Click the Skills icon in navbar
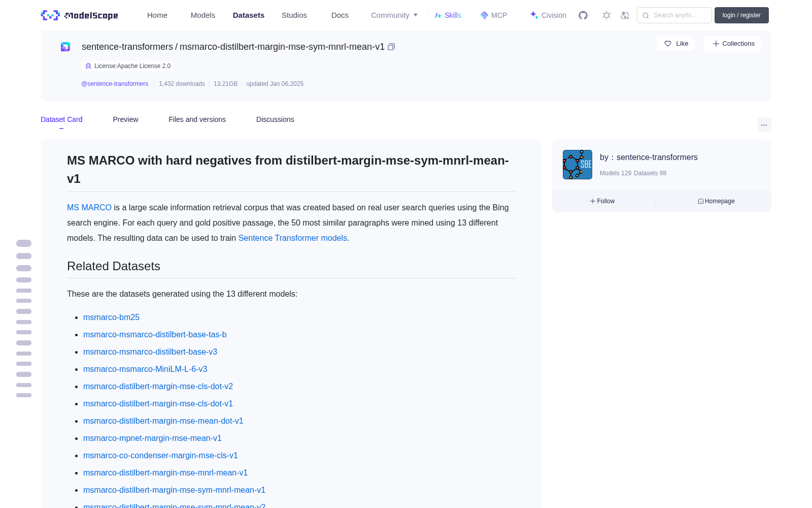The height and width of the screenshot is (508, 812). coord(438,15)
